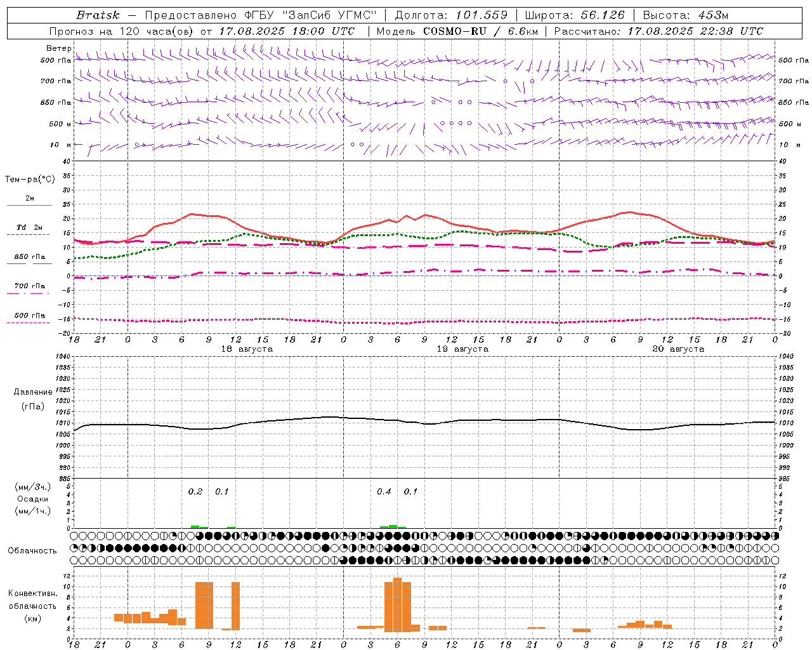The image size is (812, 650).
Task: Click the latitude value "Широта: 56.126"
Action: (x=575, y=15)
